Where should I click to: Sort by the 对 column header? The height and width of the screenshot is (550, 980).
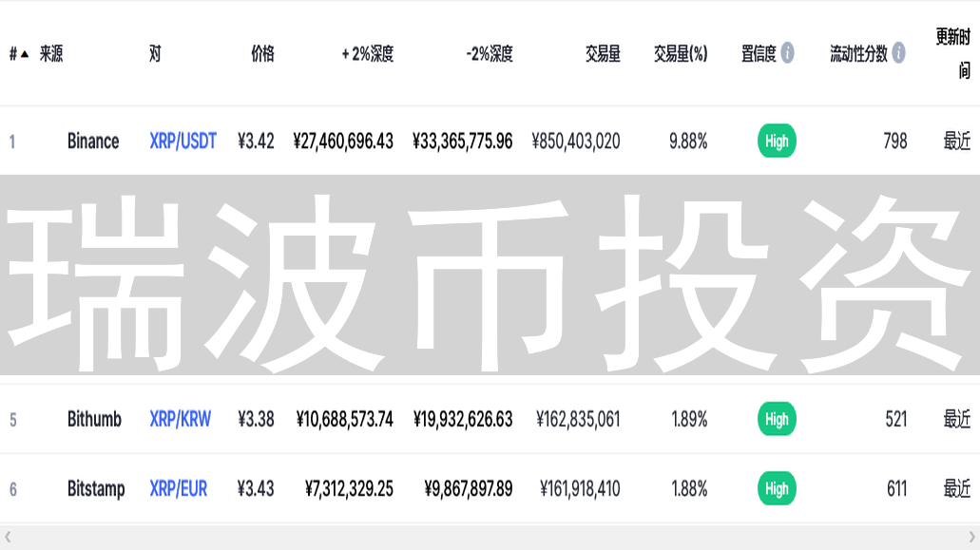[155, 54]
